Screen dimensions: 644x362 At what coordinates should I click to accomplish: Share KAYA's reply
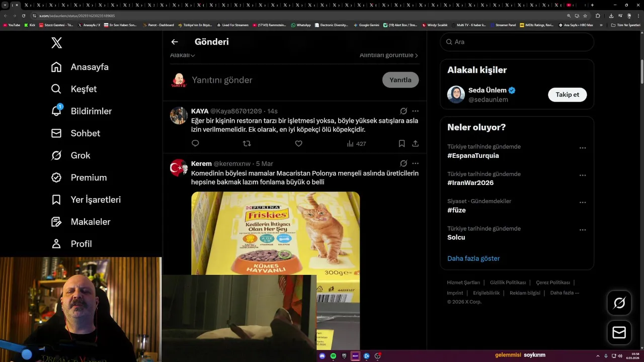click(415, 144)
